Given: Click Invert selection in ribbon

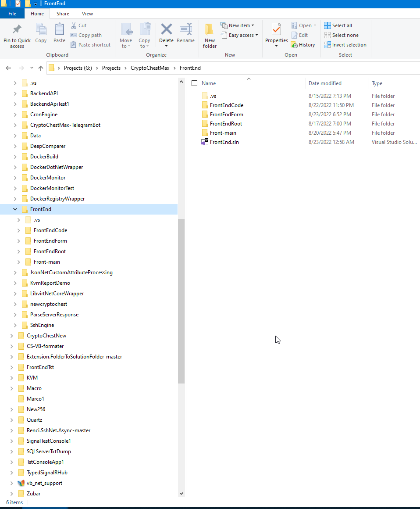Looking at the screenshot, I should pyautogui.click(x=345, y=45).
